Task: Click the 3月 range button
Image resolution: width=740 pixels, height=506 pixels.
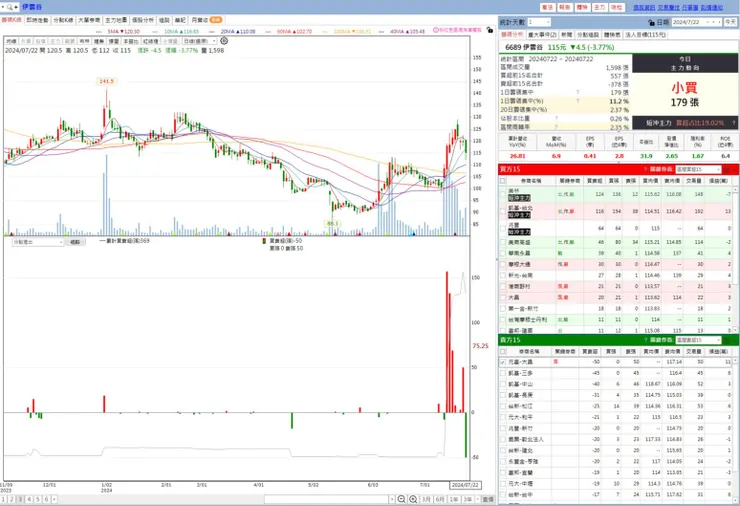Action: click(x=426, y=499)
